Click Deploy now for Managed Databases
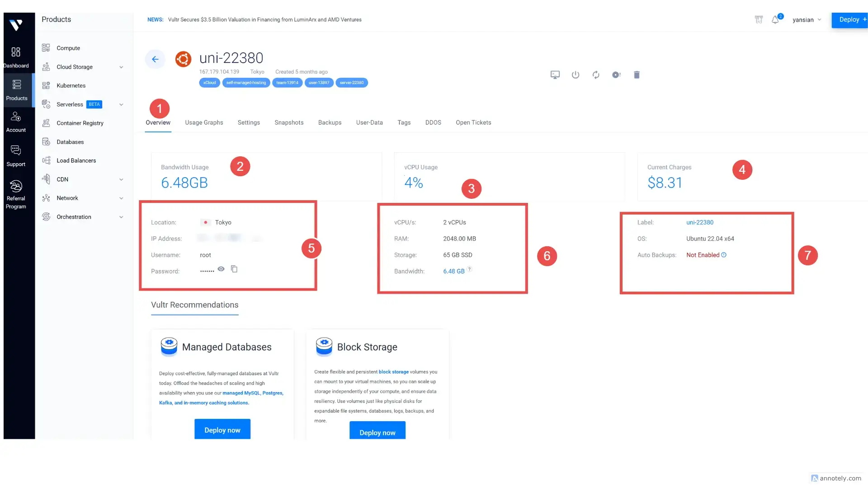Image resolution: width=868 pixels, height=488 pixels. [222, 429]
